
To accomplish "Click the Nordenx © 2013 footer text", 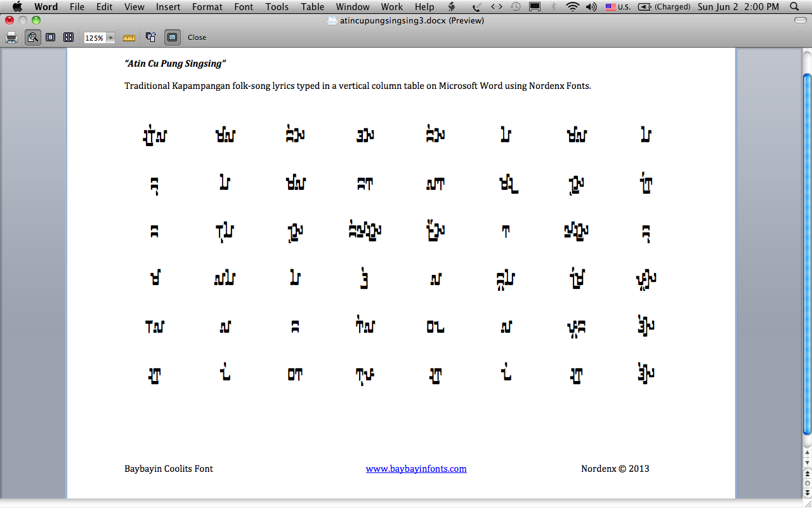I will [x=615, y=469].
